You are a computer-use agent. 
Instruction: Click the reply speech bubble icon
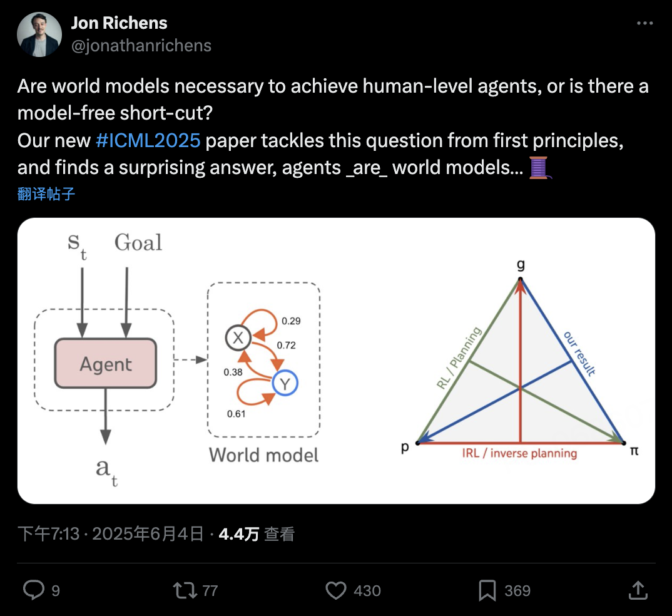point(33,590)
